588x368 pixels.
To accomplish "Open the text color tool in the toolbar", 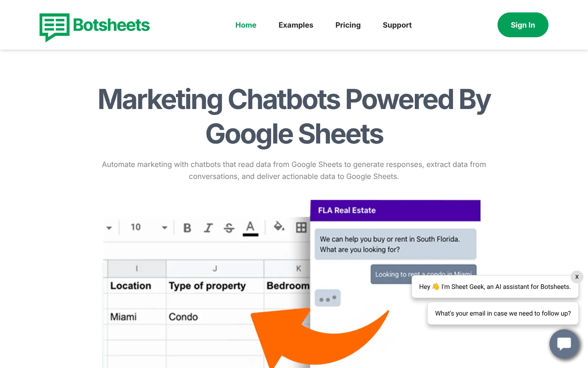I will click(250, 227).
